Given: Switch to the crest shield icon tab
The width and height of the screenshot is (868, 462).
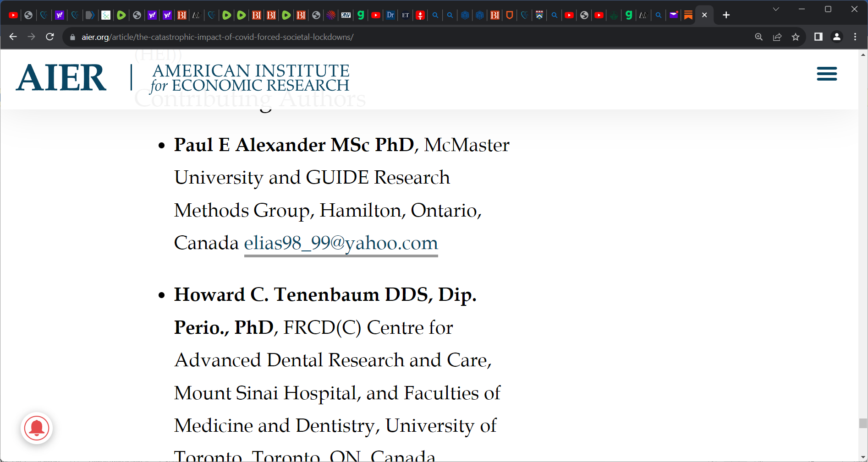Looking at the screenshot, I should pyautogui.click(x=539, y=15).
